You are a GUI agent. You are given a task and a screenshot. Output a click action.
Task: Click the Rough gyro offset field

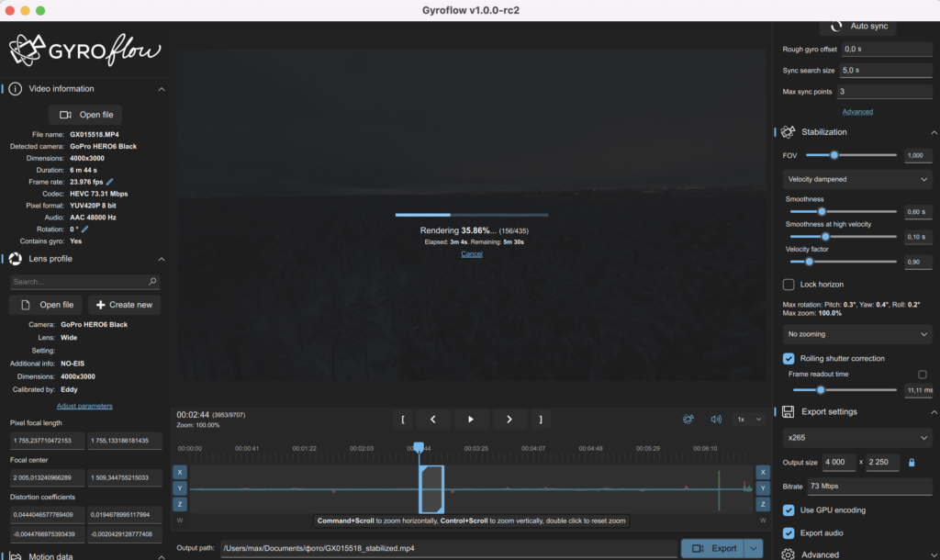coord(887,50)
